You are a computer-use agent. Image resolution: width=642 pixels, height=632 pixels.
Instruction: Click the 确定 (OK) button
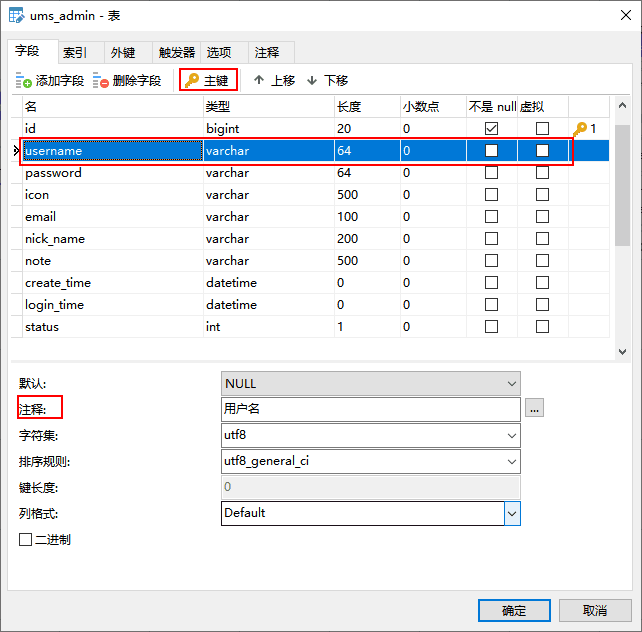point(514,611)
